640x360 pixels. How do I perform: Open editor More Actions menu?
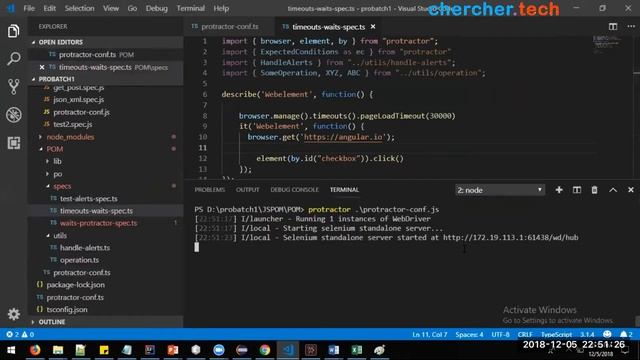(x=631, y=27)
